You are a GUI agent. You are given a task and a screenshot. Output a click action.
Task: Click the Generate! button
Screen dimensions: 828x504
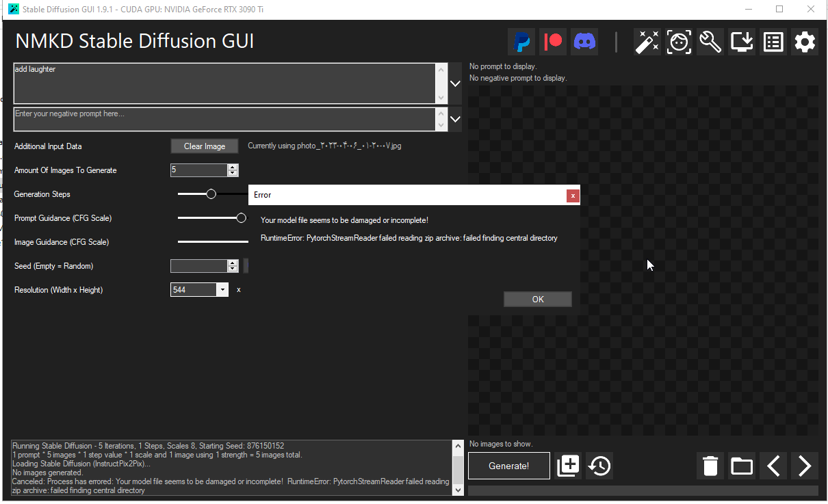pos(508,466)
